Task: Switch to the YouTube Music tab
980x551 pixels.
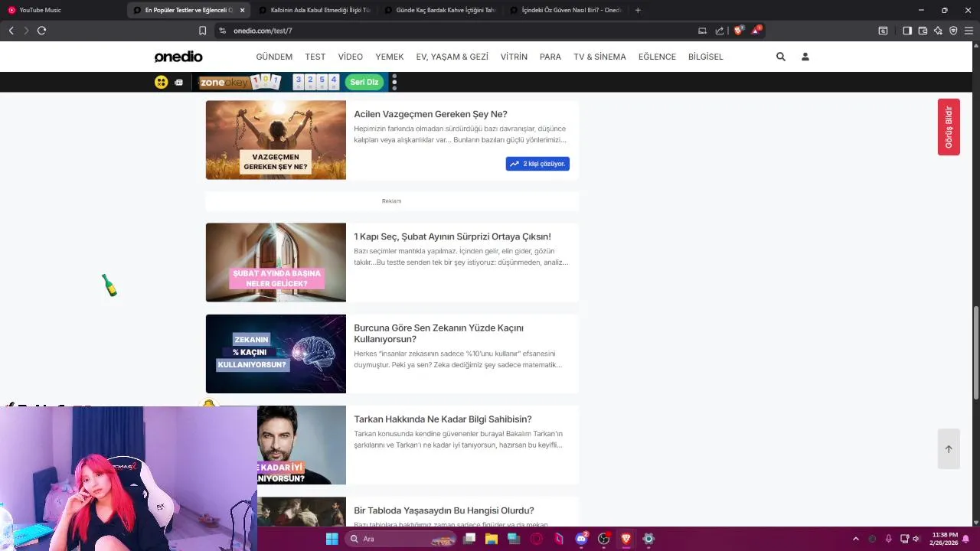Action: [63, 10]
